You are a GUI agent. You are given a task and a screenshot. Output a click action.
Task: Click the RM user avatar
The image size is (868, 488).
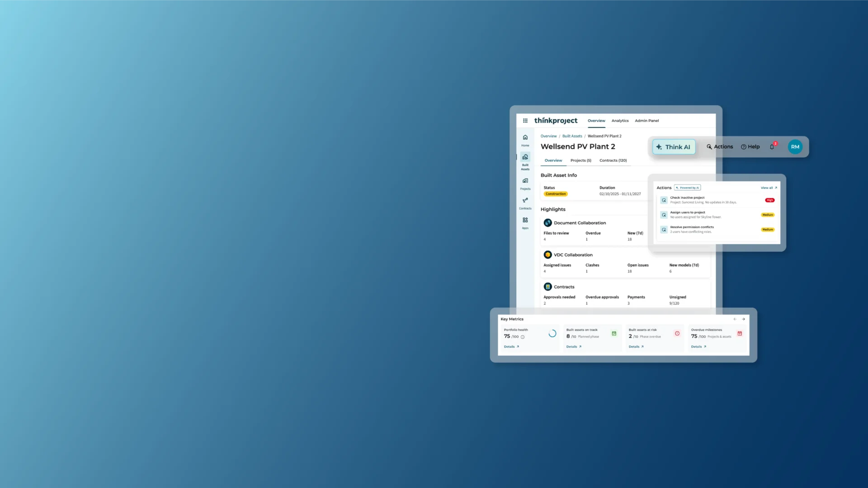[795, 147]
